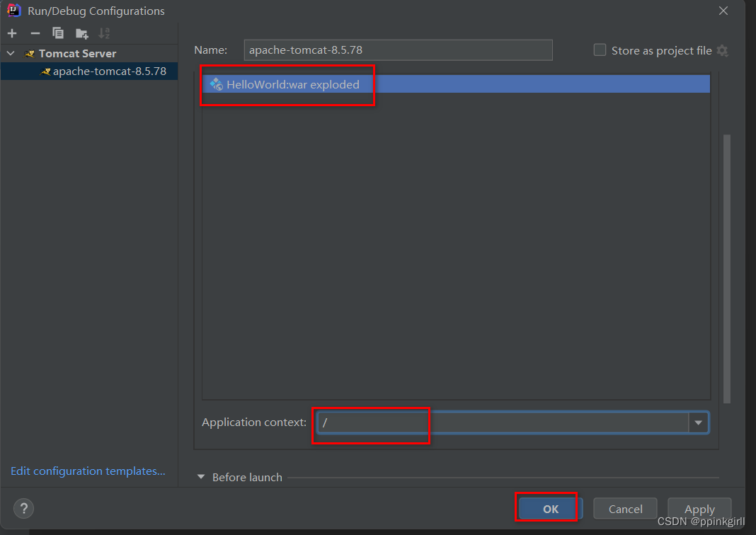Image resolution: width=756 pixels, height=535 pixels.
Task: Enable Store as project file
Action: (600, 50)
